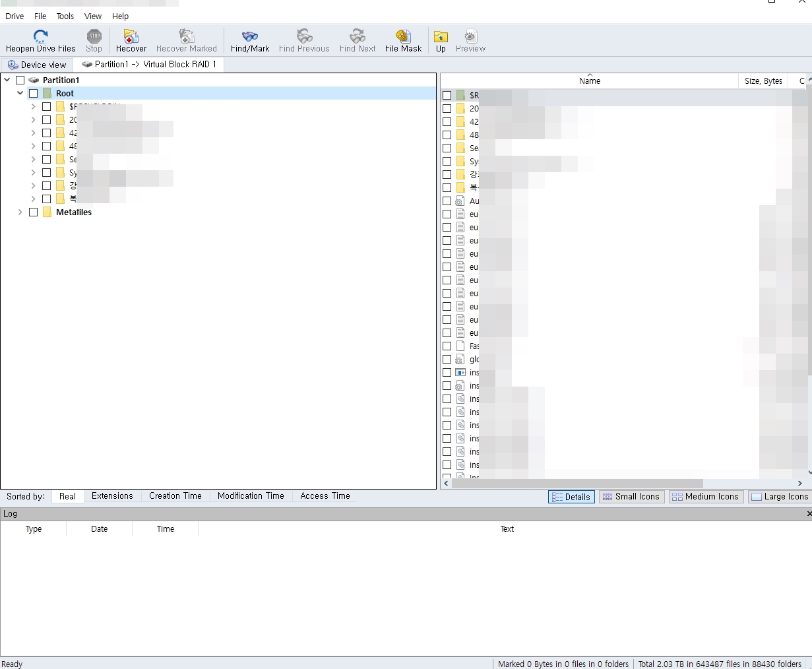
Task: Click the Log panel's Date column header
Action: 99,529
